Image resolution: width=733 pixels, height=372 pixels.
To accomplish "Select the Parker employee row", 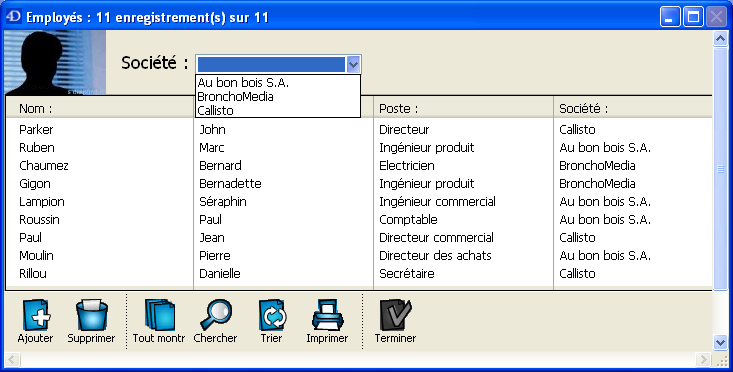I will 359,129.
